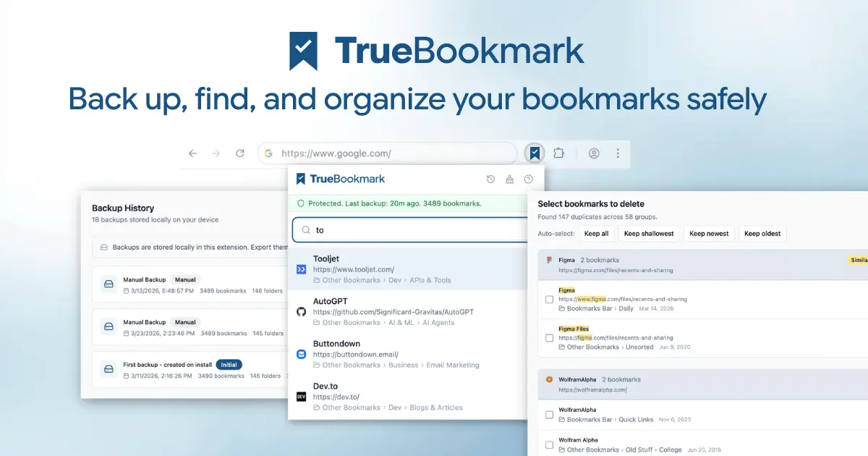Click the Keep all auto-select button
The width and height of the screenshot is (868, 456).
(596, 233)
